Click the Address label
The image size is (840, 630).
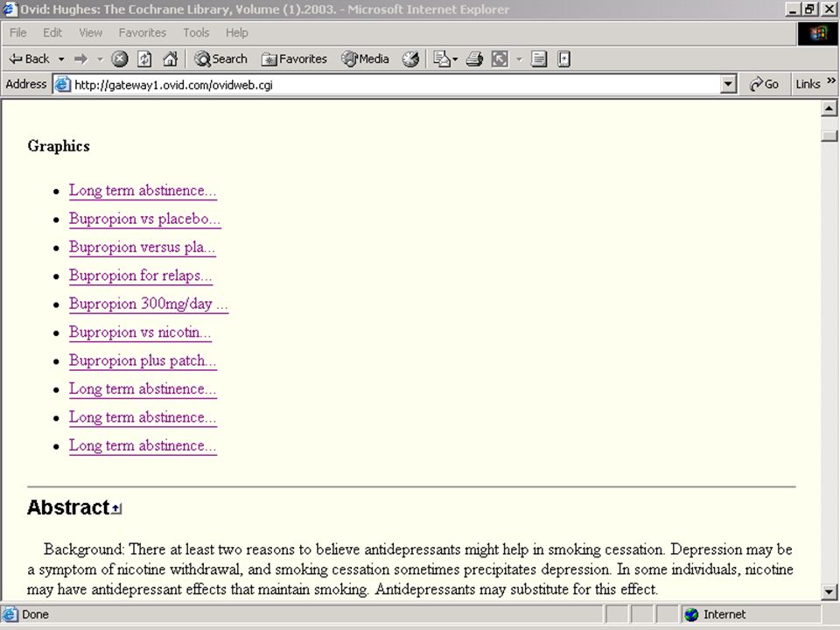click(25, 84)
